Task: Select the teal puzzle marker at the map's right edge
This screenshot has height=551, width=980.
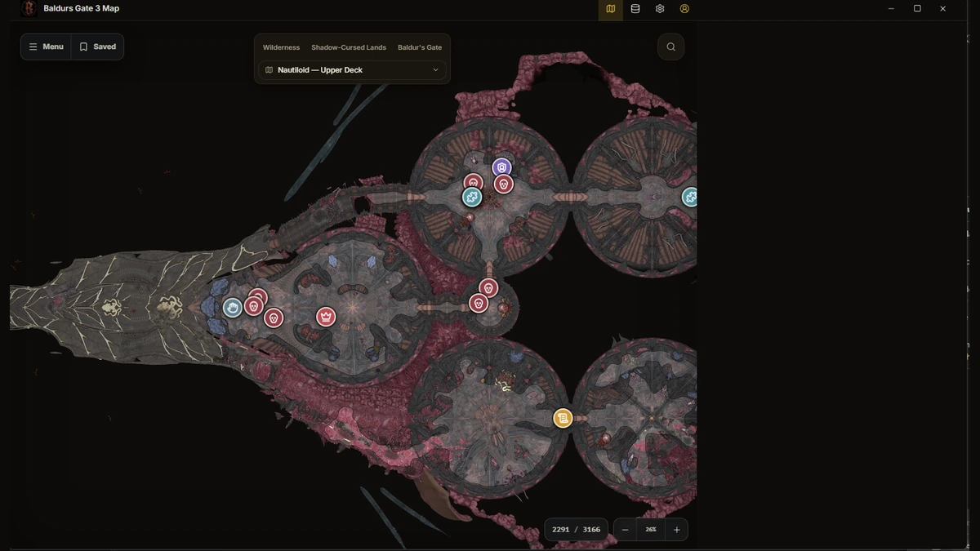Action: tap(690, 197)
